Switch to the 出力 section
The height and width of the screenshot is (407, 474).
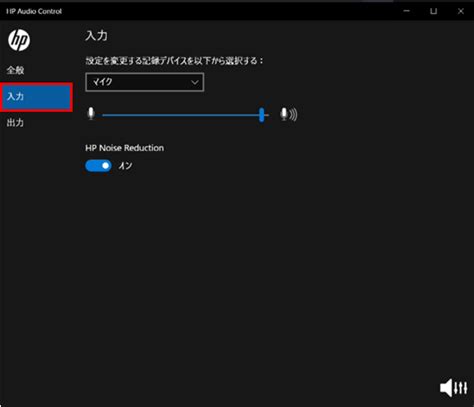(15, 123)
